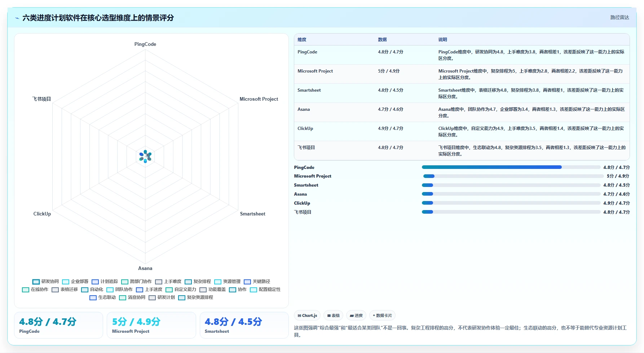Click the Asana progress bar
Screen dimensions: 644x353
click(511, 194)
